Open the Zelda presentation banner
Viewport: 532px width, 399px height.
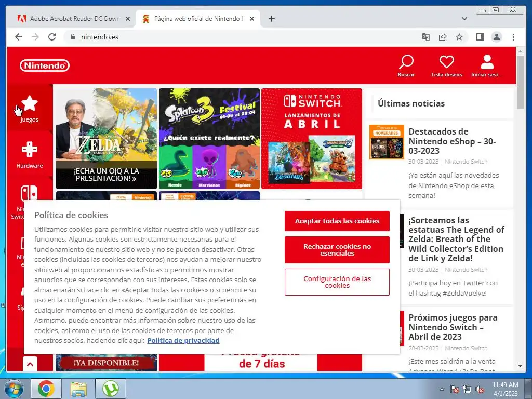107,138
